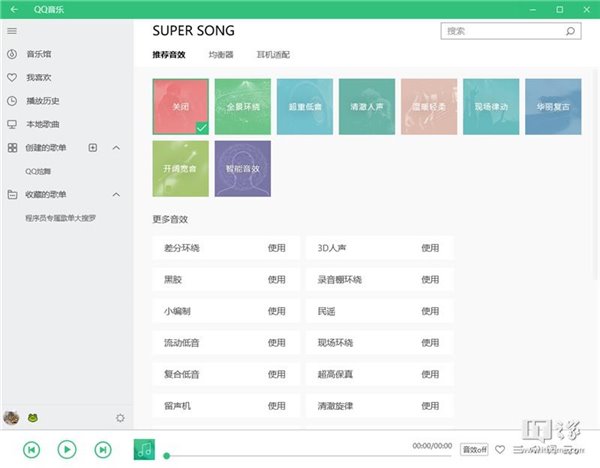This screenshot has width=600, height=468.
Task: Add a new playlist with plus icon
Action: [93, 148]
